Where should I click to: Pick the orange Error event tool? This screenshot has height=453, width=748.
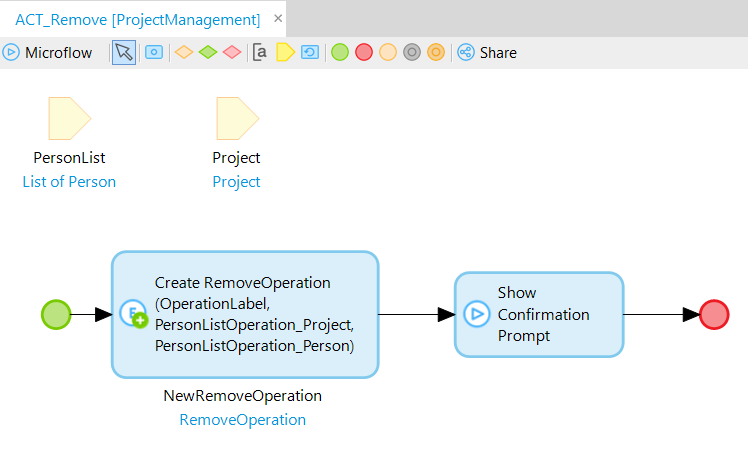388,52
